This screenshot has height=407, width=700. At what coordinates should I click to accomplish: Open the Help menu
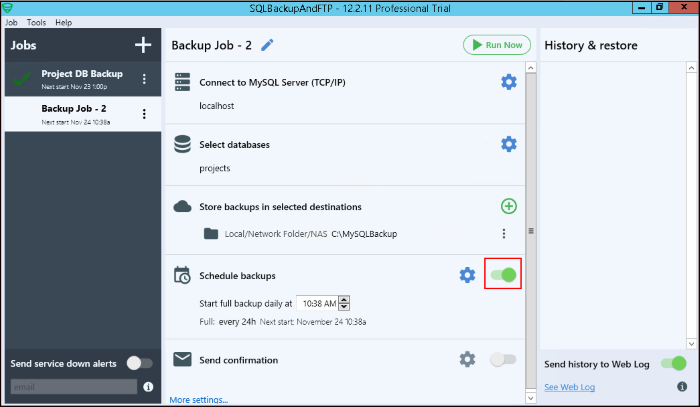64,22
